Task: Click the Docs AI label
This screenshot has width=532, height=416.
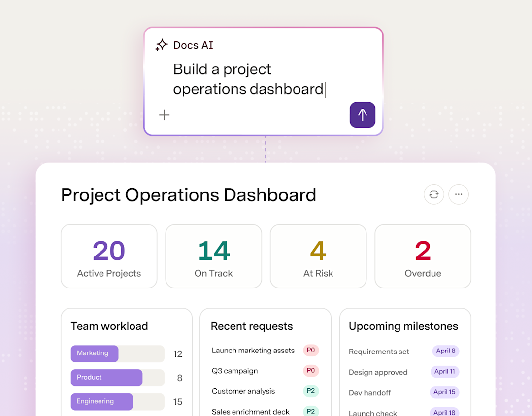Action: point(193,45)
